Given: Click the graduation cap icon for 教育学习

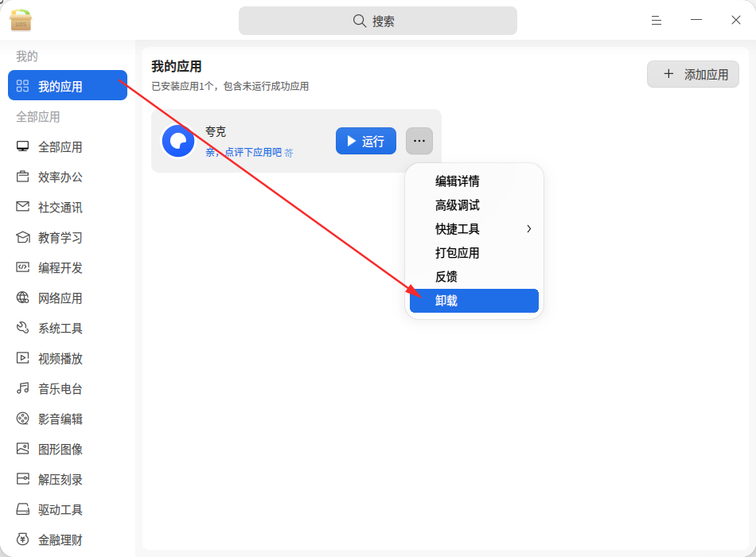Looking at the screenshot, I should pyautogui.click(x=22, y=237).
